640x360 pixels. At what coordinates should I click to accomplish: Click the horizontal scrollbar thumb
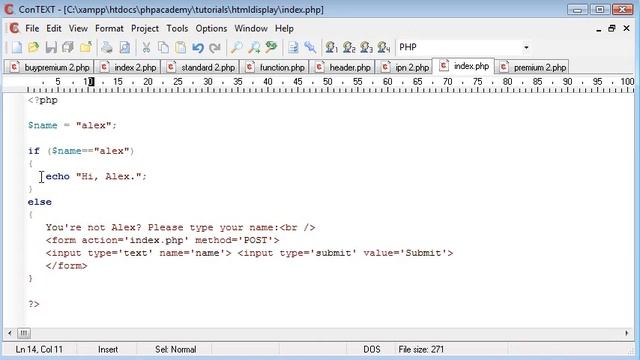coord(24,333)
